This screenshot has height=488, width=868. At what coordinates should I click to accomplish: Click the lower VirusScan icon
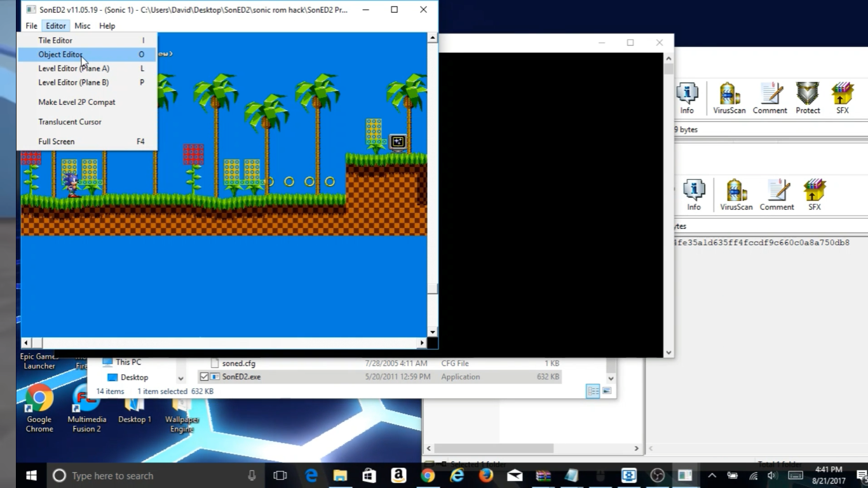point(736,195)
